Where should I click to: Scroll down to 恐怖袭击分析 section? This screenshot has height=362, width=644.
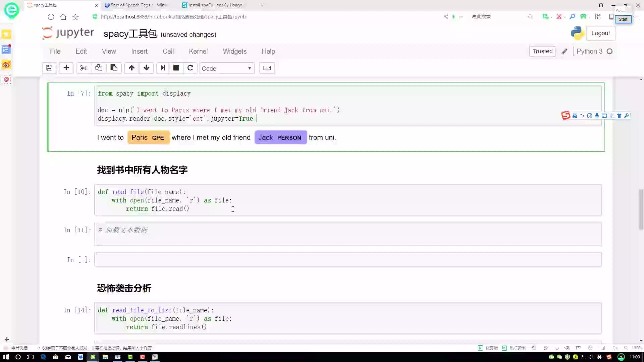(124, 288)
